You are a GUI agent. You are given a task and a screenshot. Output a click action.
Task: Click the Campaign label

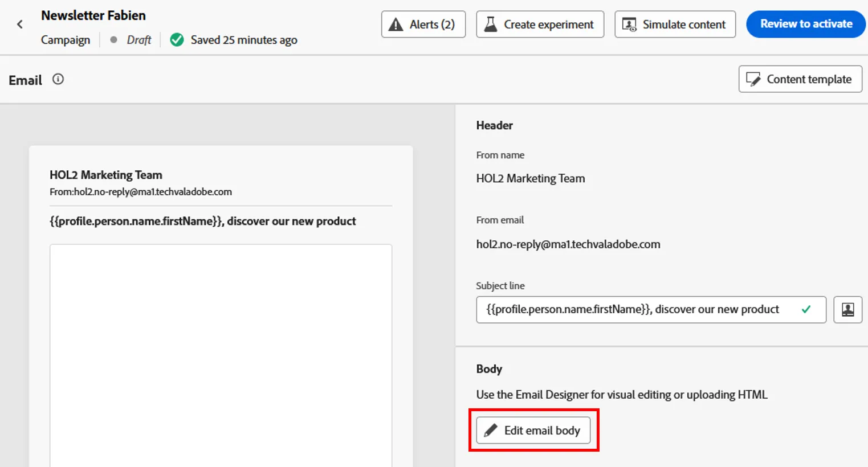point(66,40)
